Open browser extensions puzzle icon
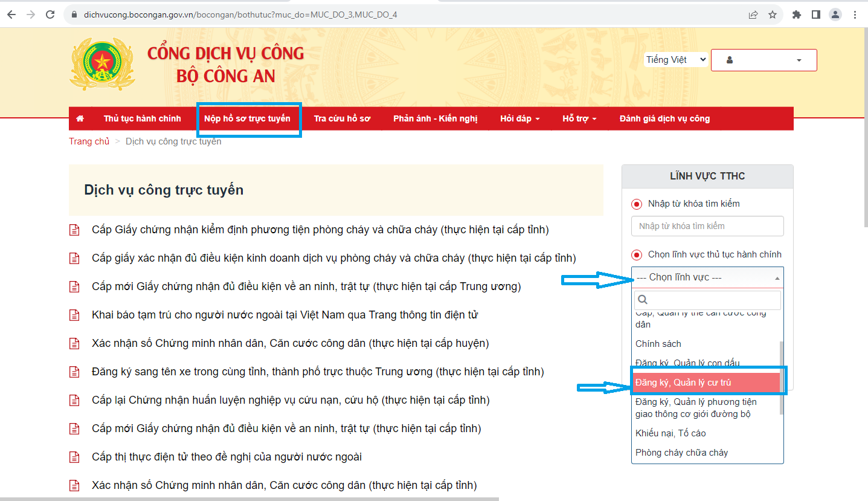This screenshot has height=501, width=868. point(797,15)
